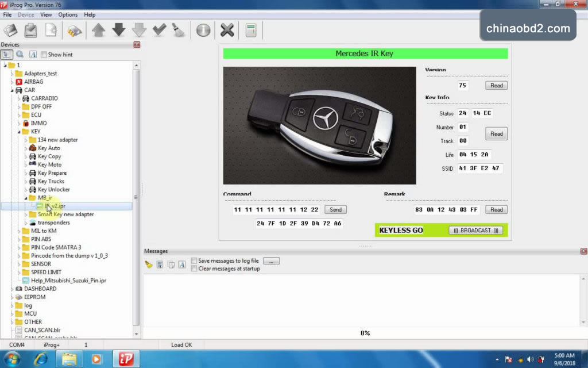Image resolution: width=588 pixels, height=368 pixels.
Task: Click the Send command button
Action: click(x=335, y=209)
